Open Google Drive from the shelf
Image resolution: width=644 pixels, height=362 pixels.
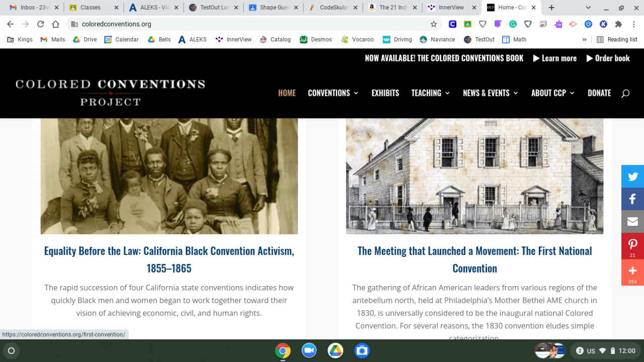336,350
